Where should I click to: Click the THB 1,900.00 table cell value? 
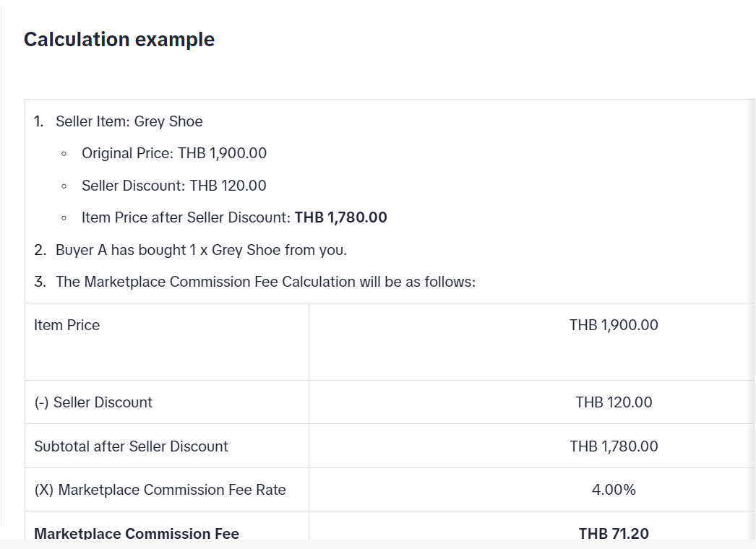pos(614,325)
